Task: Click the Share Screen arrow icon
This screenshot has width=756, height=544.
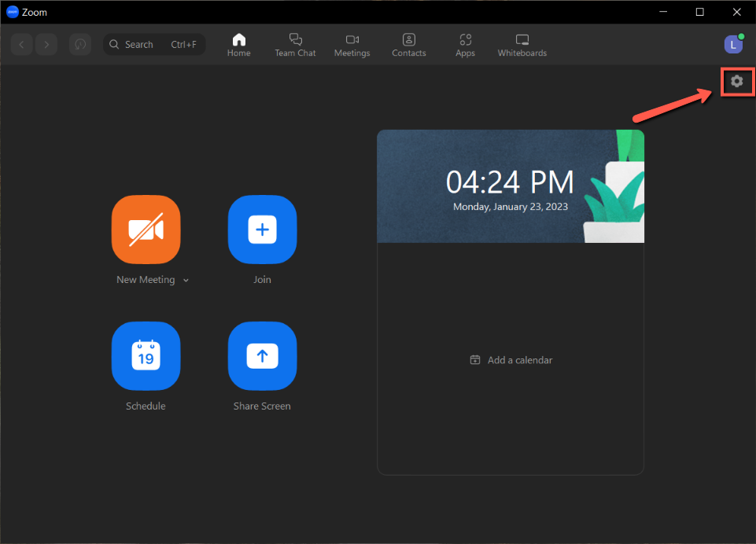Action: point(262,356)
